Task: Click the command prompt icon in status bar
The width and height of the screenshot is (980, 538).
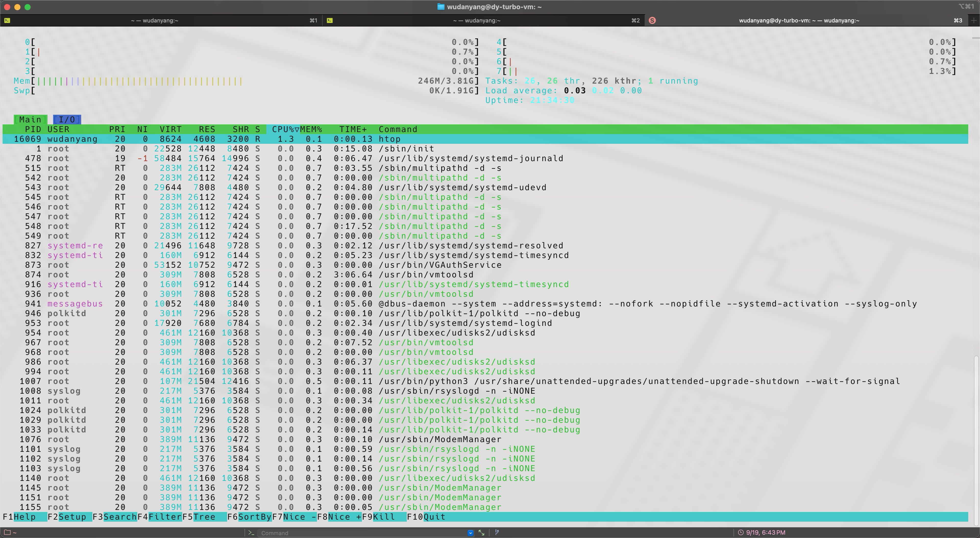Action: (251, 533)
